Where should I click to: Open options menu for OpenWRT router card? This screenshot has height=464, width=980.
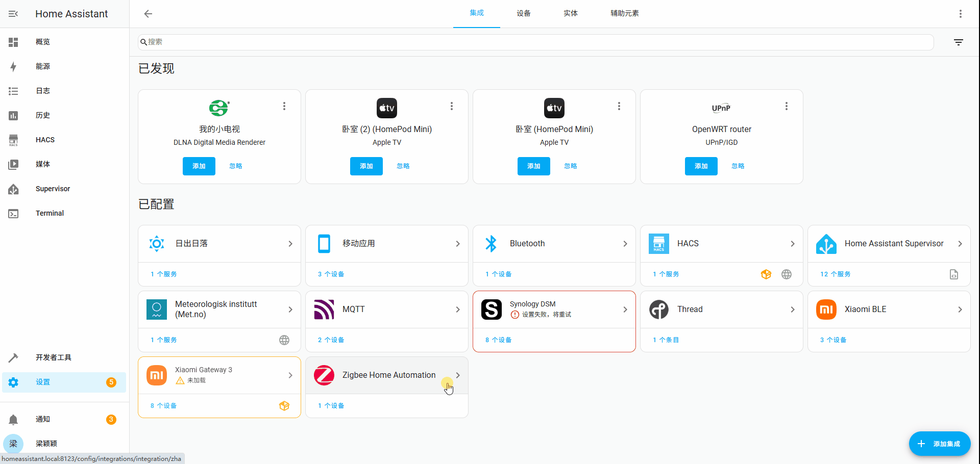click(786, 106)
